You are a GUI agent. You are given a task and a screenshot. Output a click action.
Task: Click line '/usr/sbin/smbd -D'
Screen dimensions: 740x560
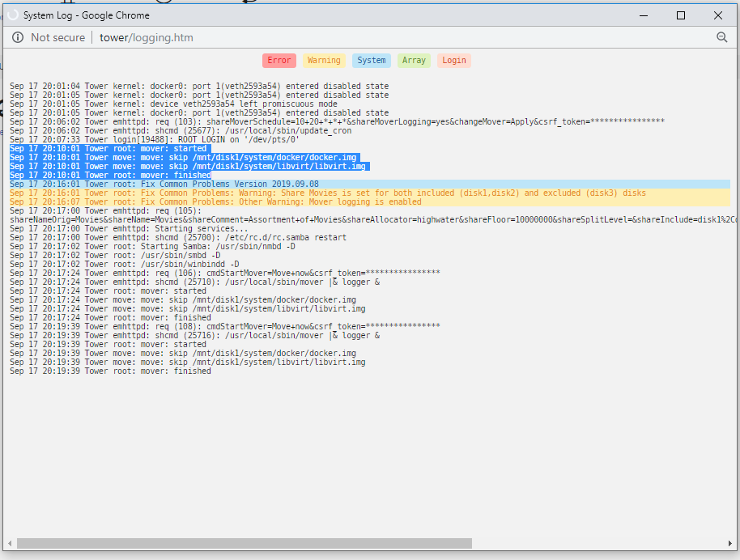(x=115, y=255)
